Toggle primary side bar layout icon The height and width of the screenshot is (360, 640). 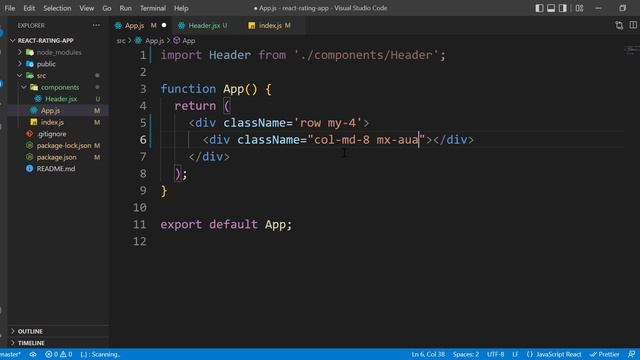tap(539, 8)
